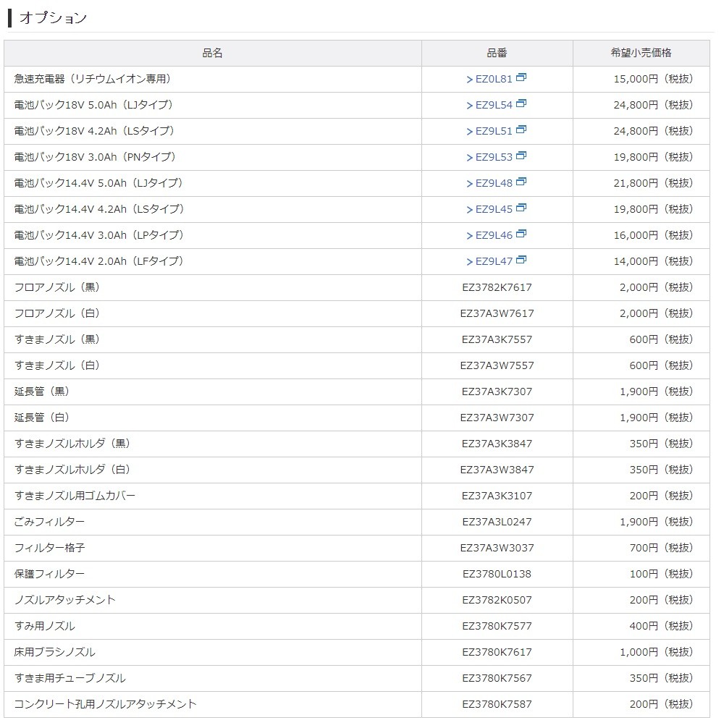Click the 希望小売価格 column header

[641, 53]
